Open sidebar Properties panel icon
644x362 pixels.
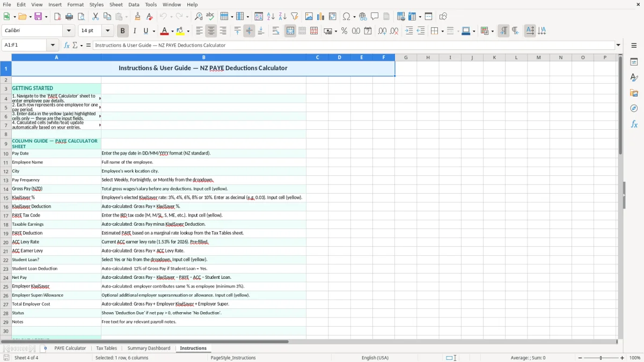(634, 62)
